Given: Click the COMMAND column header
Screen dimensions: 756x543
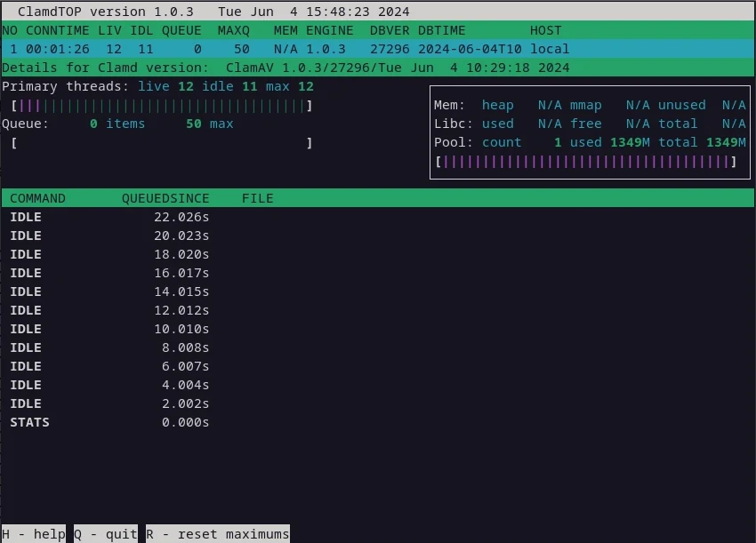Looking at the screenshot, I should tap(37, 198).
